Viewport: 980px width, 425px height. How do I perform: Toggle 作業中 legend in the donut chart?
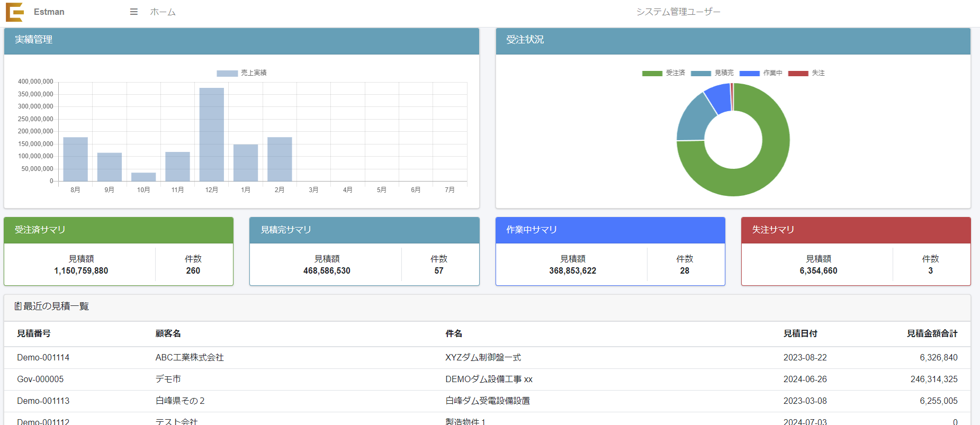tap(761, 73)
